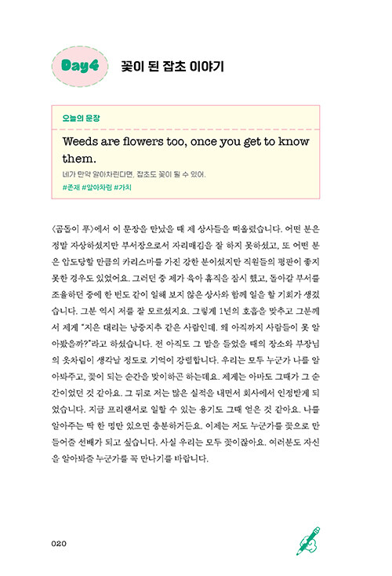Click the green pencil-in-hand icon
Image resolution: width=392 pixels, height=576 pixels.
pos(308,541)
